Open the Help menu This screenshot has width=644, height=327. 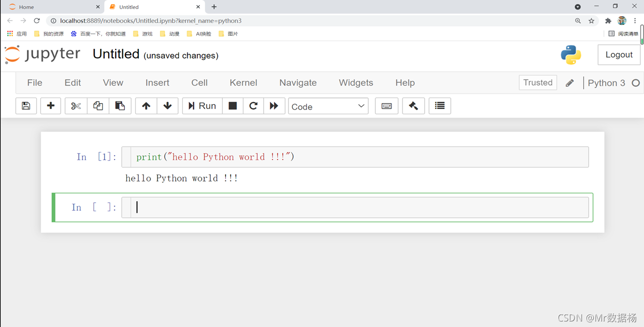(x=405, y=83)
